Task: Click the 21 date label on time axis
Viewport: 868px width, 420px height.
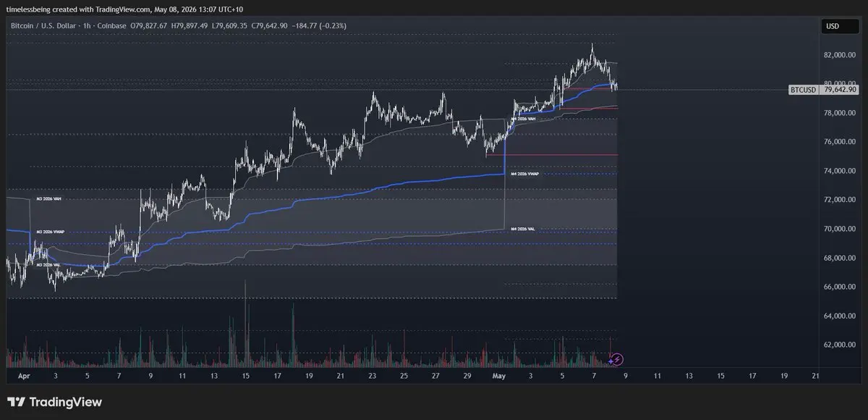Action: click(816, 376)
